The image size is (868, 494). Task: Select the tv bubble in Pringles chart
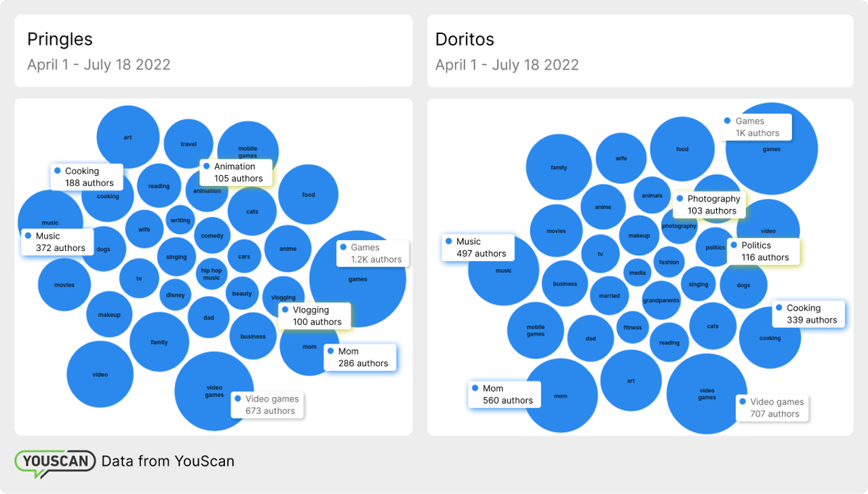click(x=139, y=279)
